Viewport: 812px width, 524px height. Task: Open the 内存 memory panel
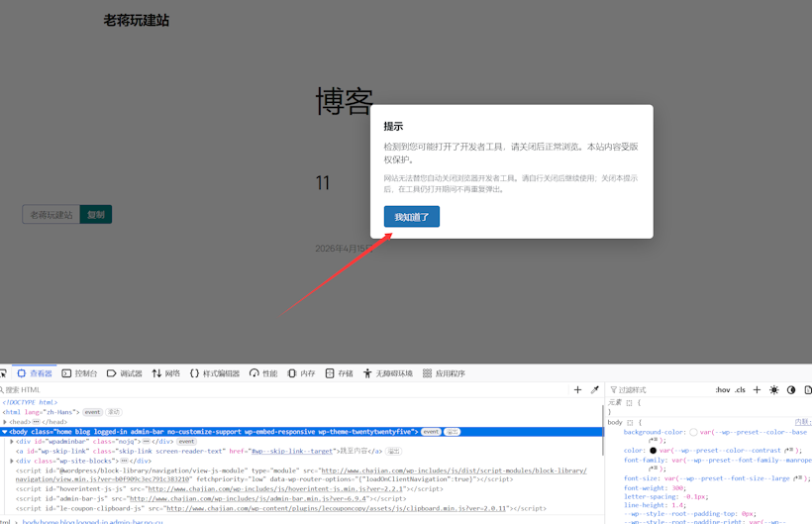[x=301, y=373]
